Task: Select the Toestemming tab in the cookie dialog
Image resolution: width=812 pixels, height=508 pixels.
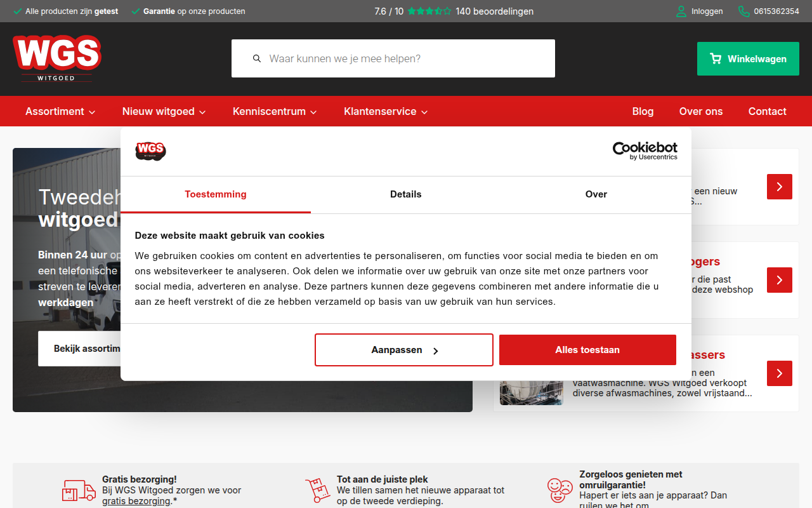Action: (216, 194)
